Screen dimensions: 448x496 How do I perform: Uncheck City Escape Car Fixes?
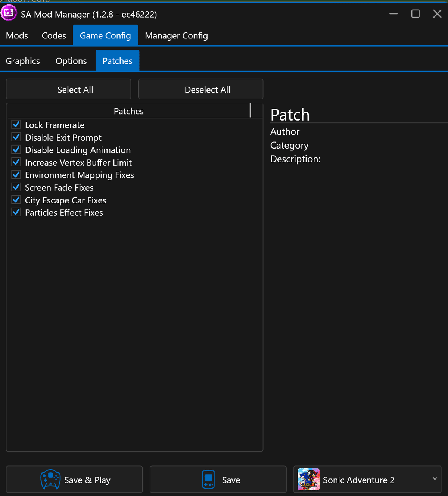tap(16, 200)
